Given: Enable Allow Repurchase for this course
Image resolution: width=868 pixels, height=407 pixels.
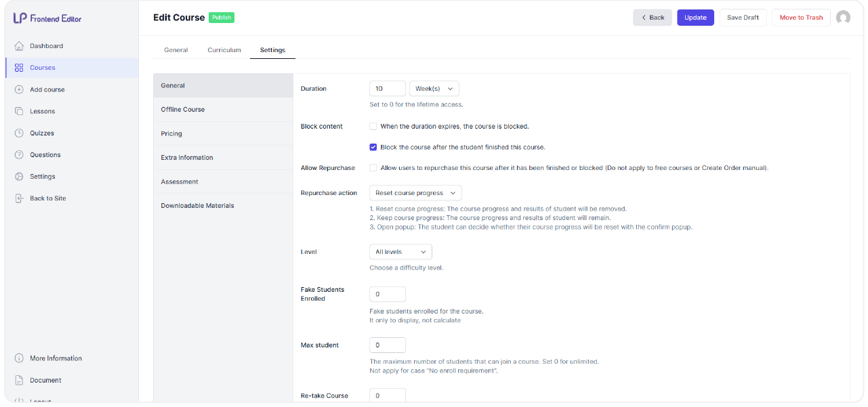Looking at the screenshot, I should coord(373,167).
